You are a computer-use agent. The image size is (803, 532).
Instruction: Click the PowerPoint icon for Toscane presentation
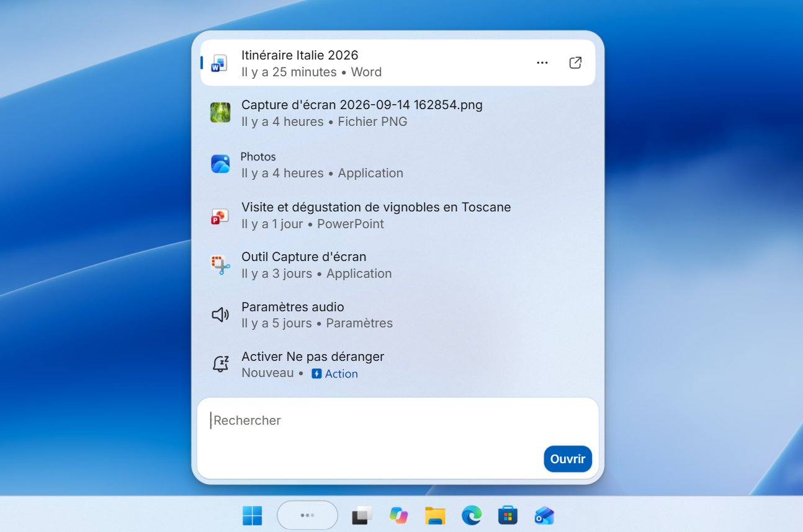(220, 215)
